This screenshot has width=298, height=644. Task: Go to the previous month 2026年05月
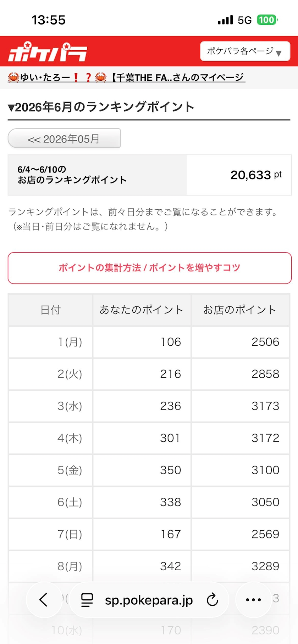click(64, 139)
